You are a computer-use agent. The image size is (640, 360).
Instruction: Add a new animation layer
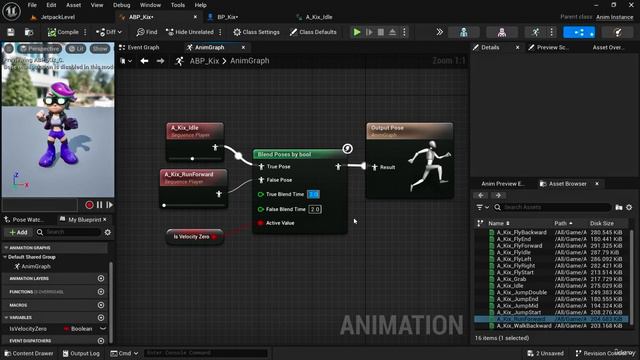(x=101, y=278)
